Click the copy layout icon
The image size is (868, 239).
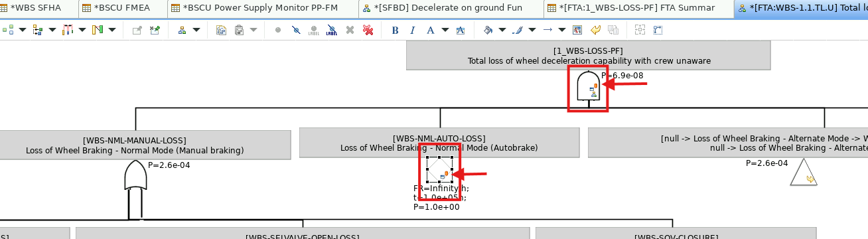(x=221, y=30)
